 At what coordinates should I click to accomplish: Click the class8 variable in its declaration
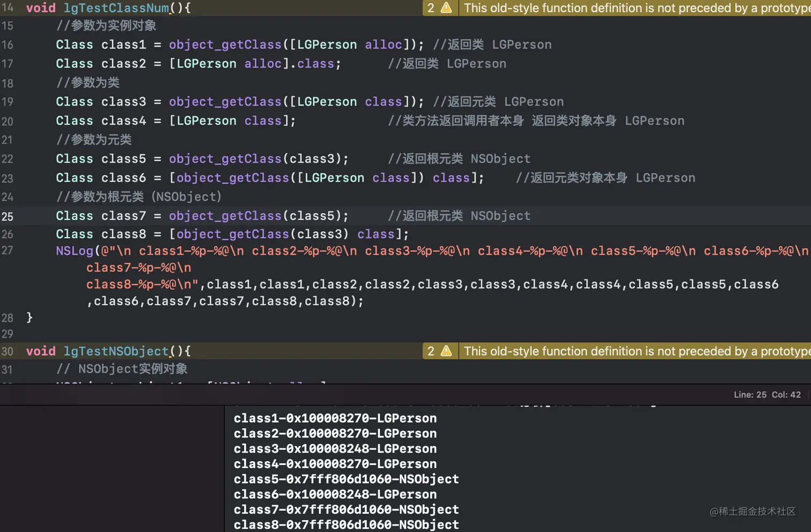click(x=123, y=234)
